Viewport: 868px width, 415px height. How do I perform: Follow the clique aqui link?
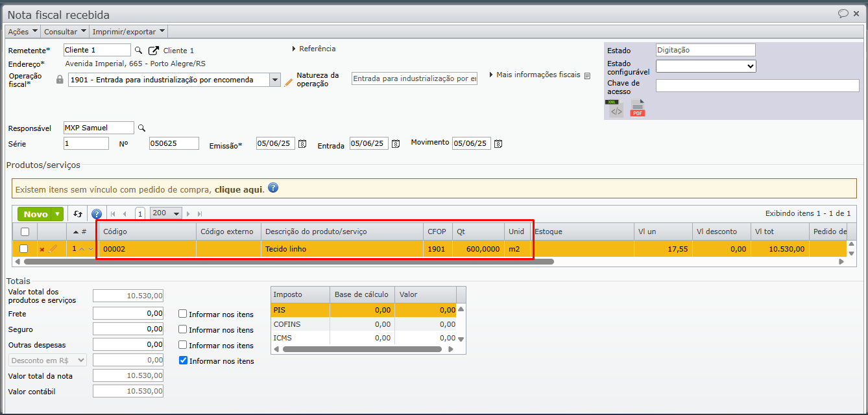pos(239,190)
